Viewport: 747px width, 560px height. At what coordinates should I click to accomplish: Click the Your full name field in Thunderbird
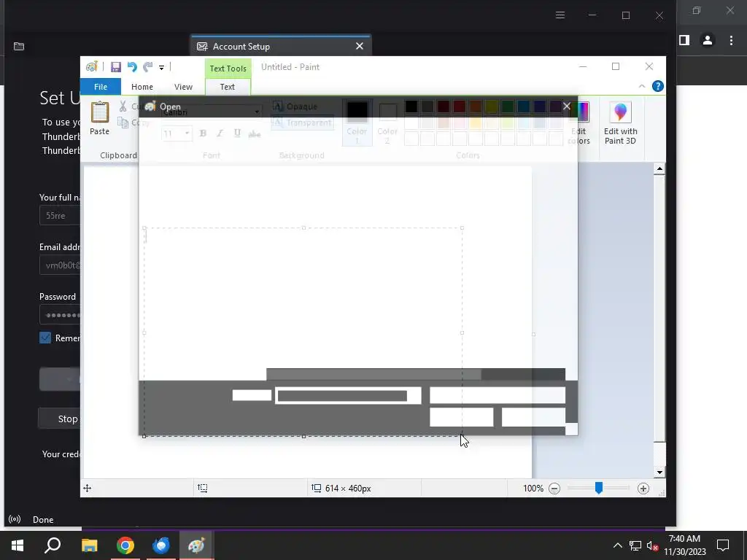[60, 216]
